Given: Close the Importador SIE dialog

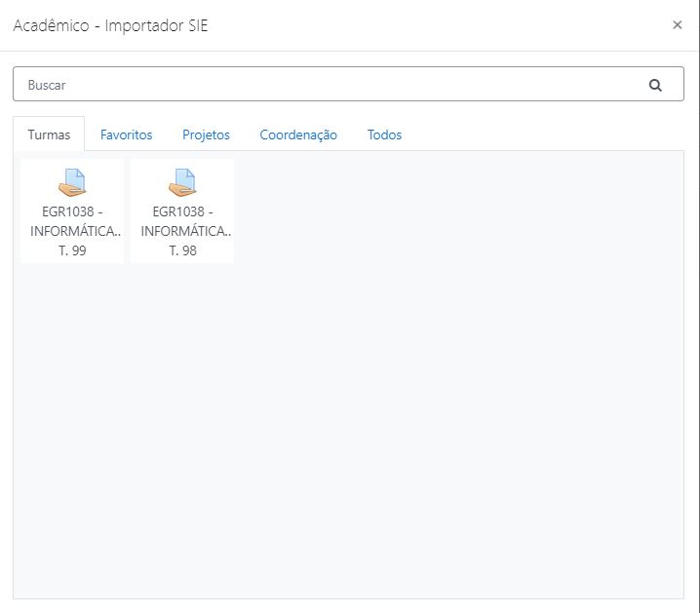Looking at the screenshot, I should (678, 25).
